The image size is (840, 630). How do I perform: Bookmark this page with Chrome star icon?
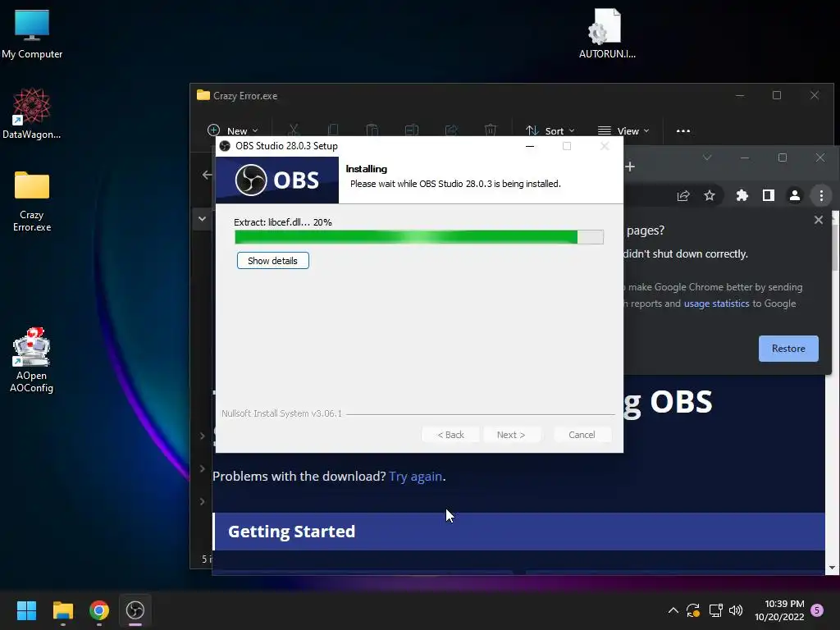point(710,195)
